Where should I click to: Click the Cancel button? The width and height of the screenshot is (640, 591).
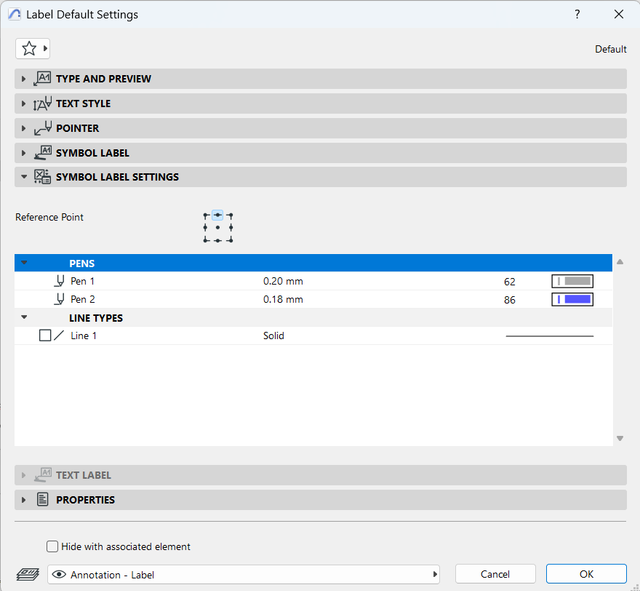tap(495, 574)
